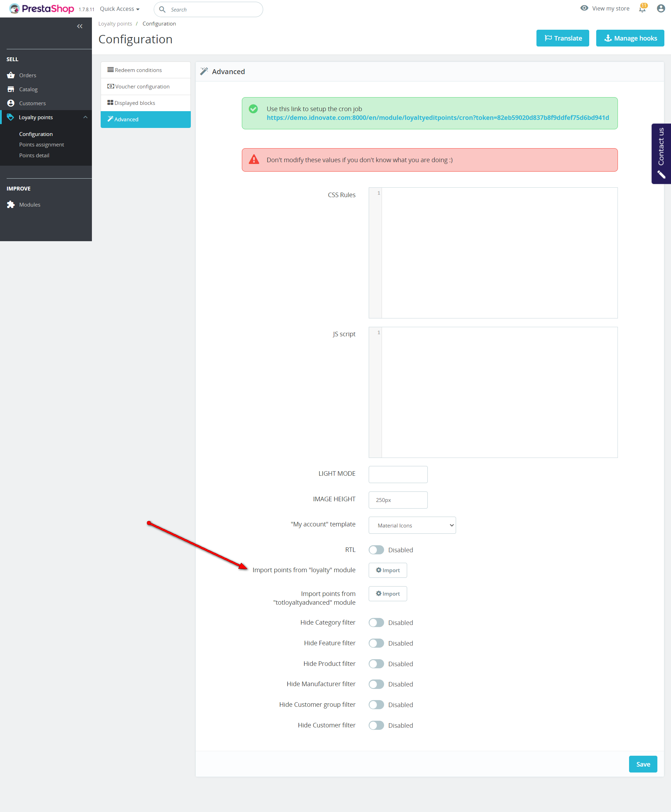
Task: Click the Modules puzzle piece icon
Action: 11,204
